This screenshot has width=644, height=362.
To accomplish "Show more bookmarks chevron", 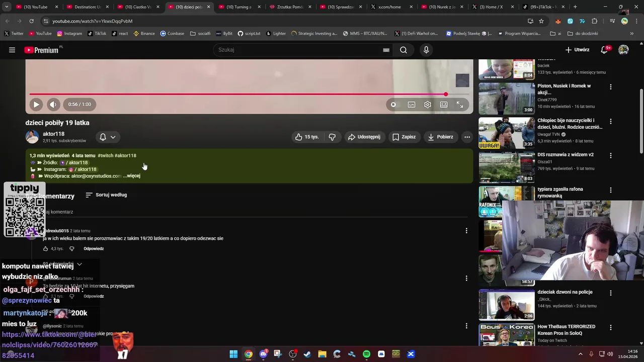I will click(x=631, y=34).
